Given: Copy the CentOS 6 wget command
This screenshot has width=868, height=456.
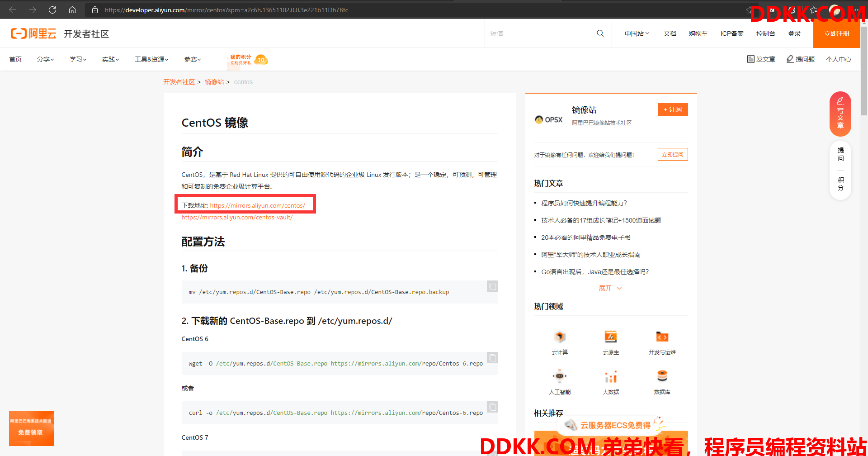Looking at the screenshot, I should 492,358.
